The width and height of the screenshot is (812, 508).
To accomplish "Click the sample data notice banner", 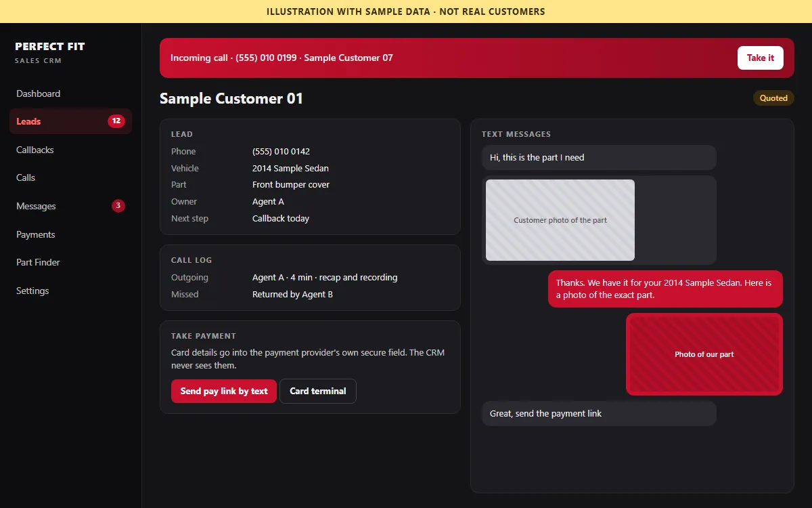I will (406, 12).
